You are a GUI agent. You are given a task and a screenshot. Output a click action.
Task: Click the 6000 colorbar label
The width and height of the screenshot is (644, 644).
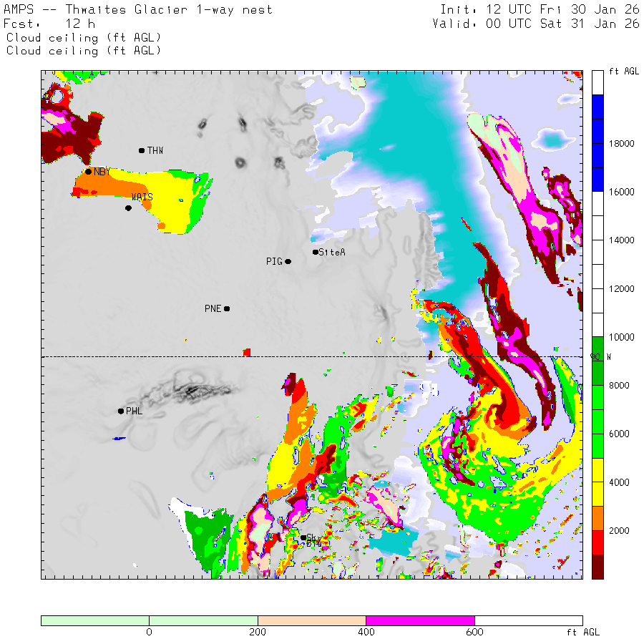(x=619, y=434)
